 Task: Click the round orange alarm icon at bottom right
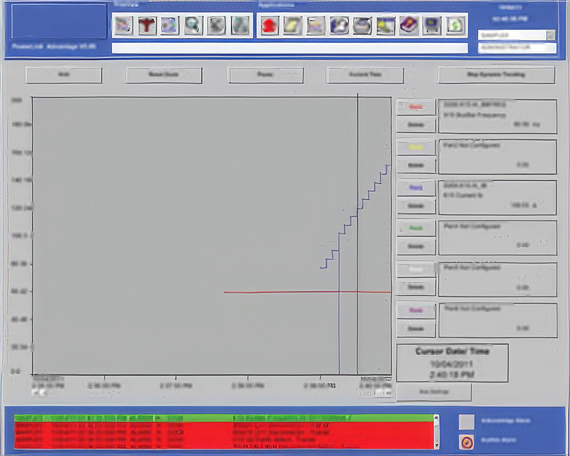[x=467, y=442]
